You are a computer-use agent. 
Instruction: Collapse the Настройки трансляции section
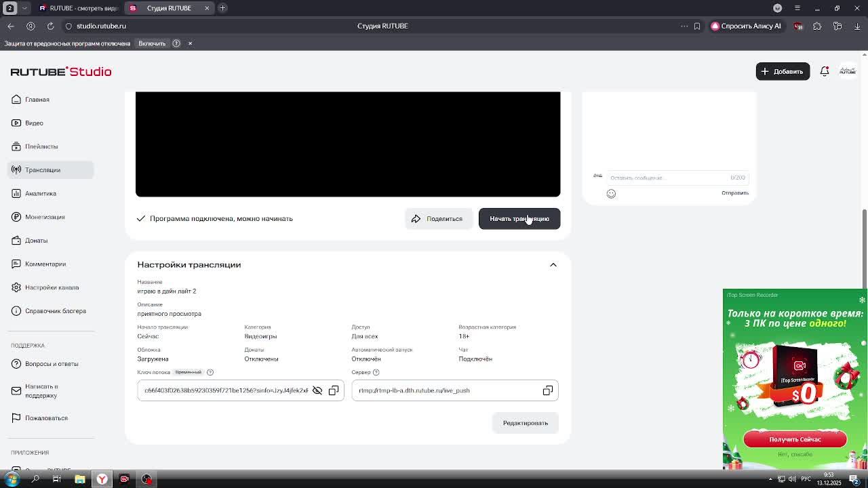coord(553,265)
